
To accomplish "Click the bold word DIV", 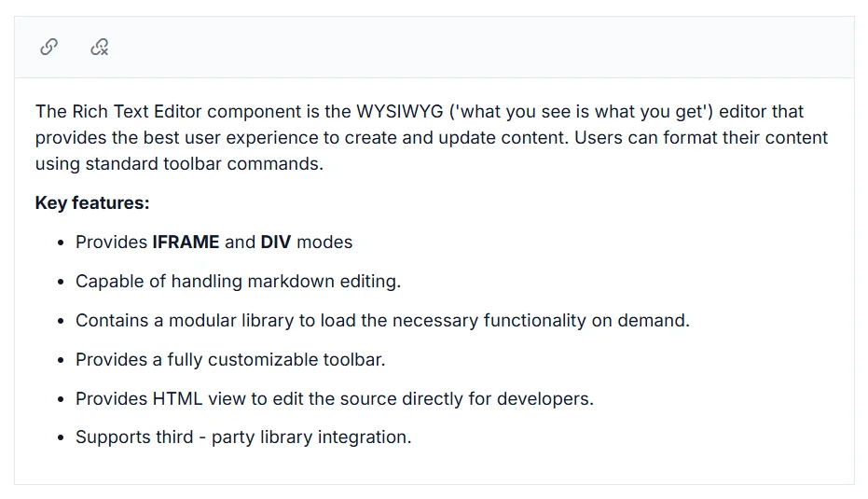I will pyautogui.click(x=276, y=242).
